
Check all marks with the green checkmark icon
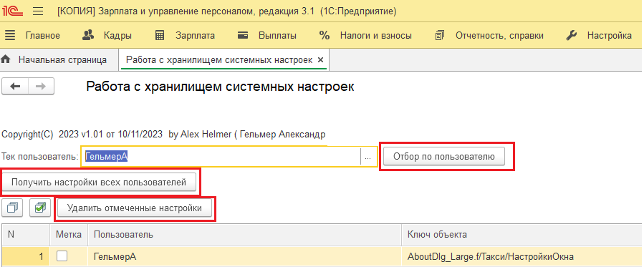[40, 208]
